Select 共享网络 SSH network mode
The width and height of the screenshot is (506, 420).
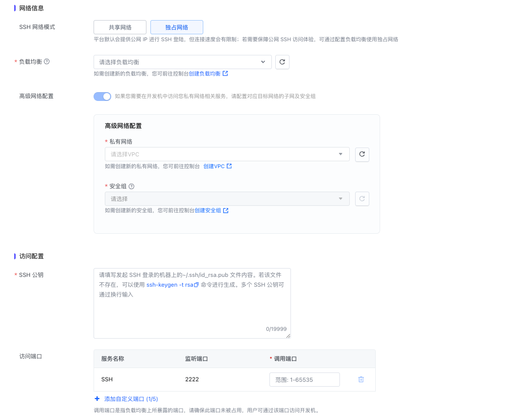120,27
